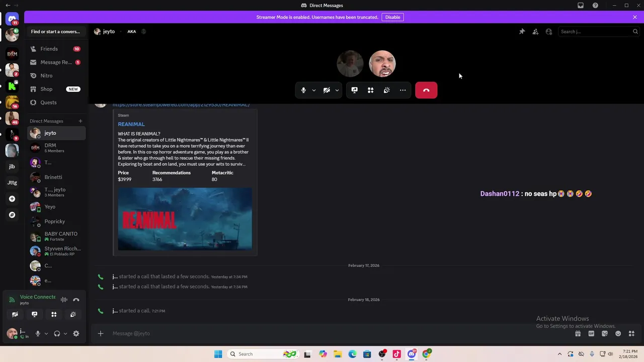Create a new direct message plus icon

(x=80, y=121)
